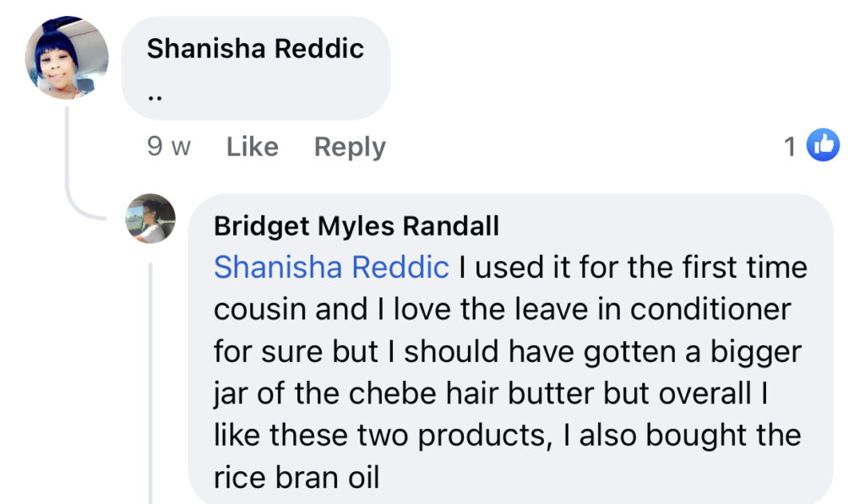Click vertical thread line below Bridget's avatar

(x=150, y=383)
